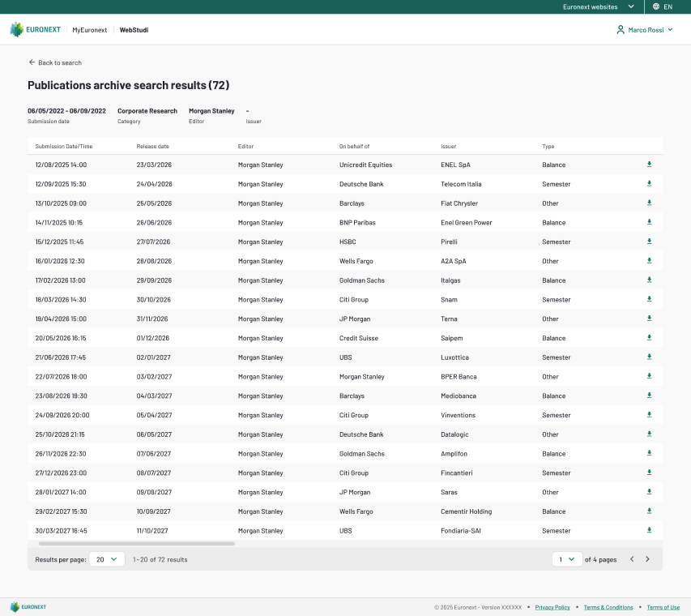Click the Euronext logo in header

tap(36, 29)
